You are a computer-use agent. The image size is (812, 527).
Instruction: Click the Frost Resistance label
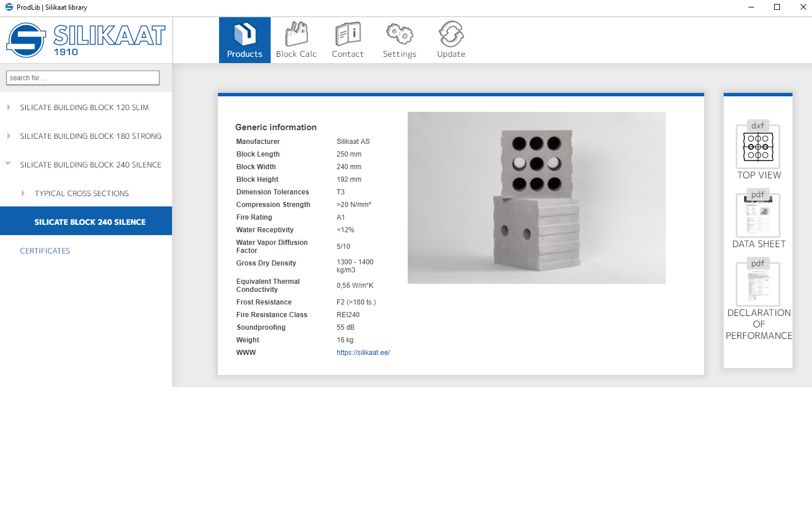click(264, 302)
